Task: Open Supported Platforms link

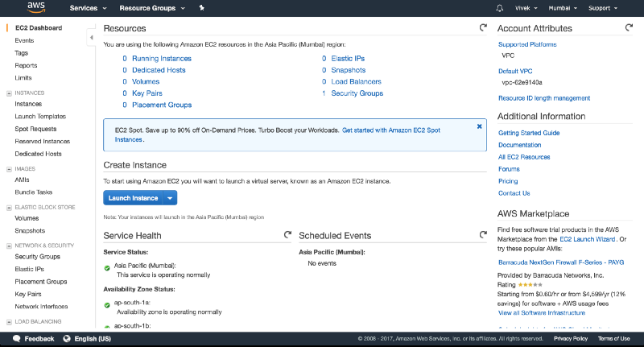Action: coord(527,44)
